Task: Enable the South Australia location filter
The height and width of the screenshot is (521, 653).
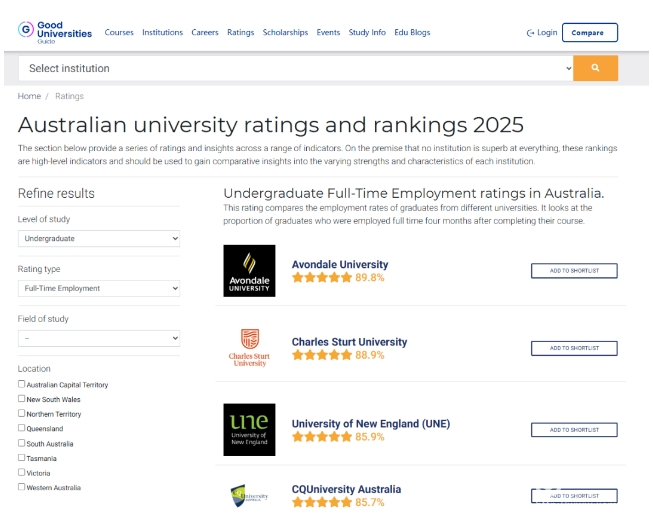Action: pyautogui.click(x=21, y=443)
